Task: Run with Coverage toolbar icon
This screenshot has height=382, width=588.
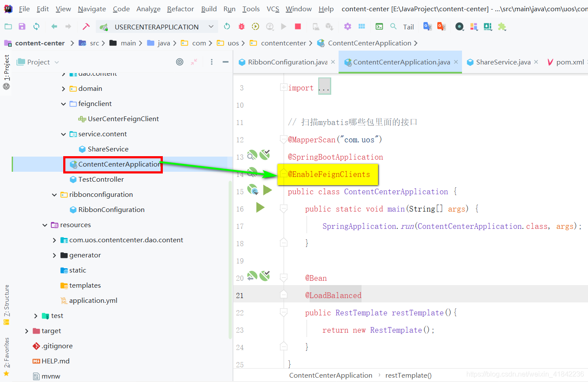Action: pos(255,27)
